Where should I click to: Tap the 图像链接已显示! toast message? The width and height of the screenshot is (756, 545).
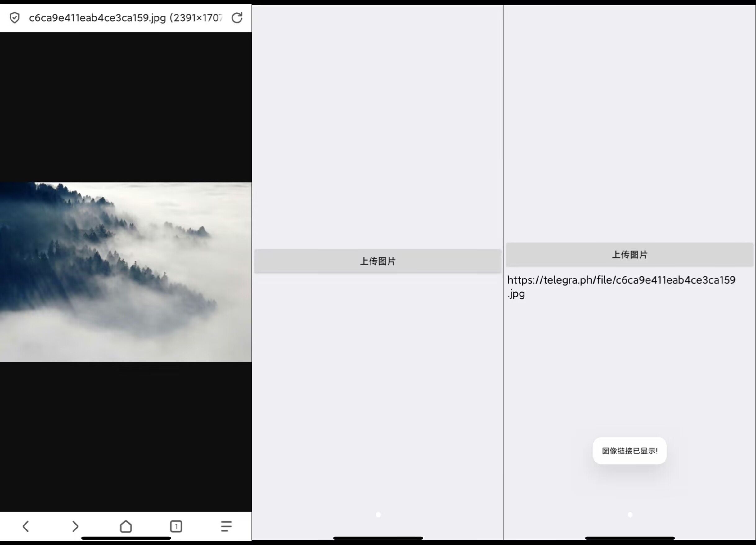click(629, 451)
